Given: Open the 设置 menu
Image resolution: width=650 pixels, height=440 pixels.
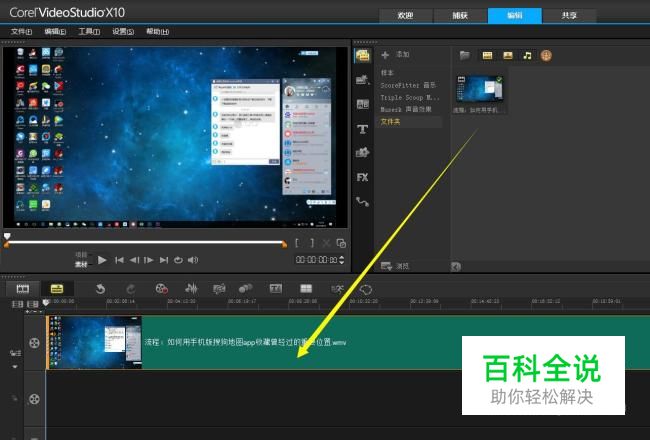Looking at the screenshot, I should pos(123,32).
